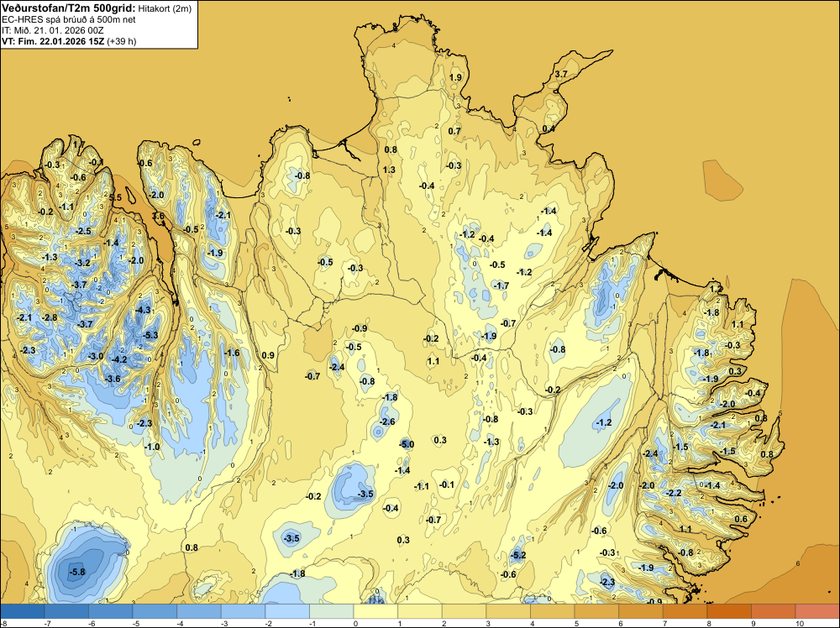Click the -2.2 temperature value
This screenshot has width=840, height=628.
[x=674, y=493]
